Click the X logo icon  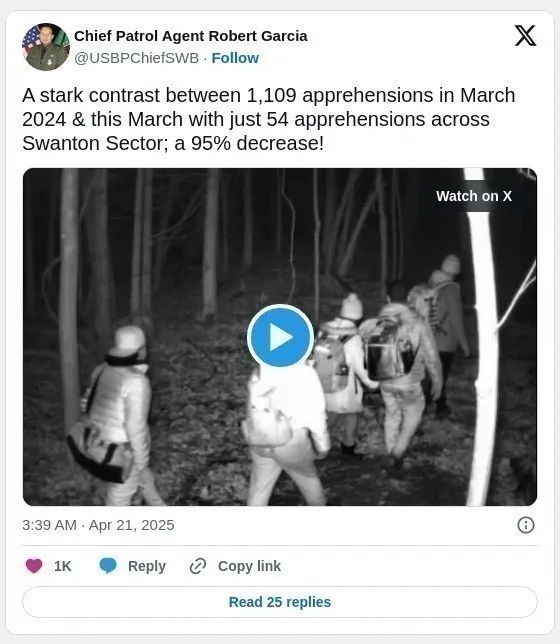tap(525, 35)
